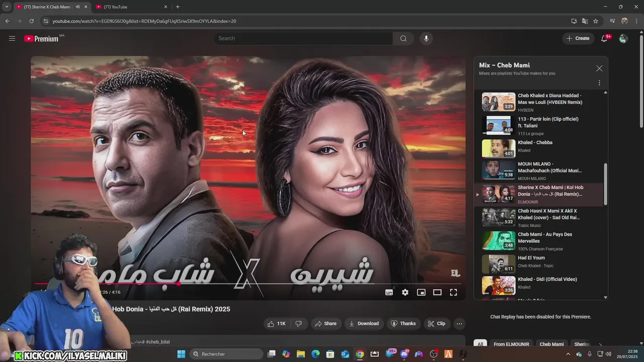View site information icon in address bar
The width and height of the screenshot is (644, 362).
[46, 21]
